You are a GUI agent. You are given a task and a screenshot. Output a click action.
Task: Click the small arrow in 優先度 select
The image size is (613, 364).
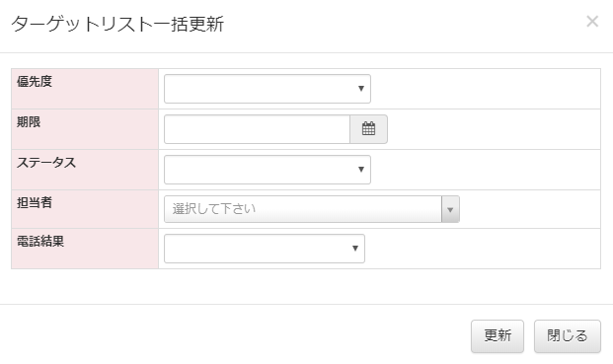(x=361, y=89)
